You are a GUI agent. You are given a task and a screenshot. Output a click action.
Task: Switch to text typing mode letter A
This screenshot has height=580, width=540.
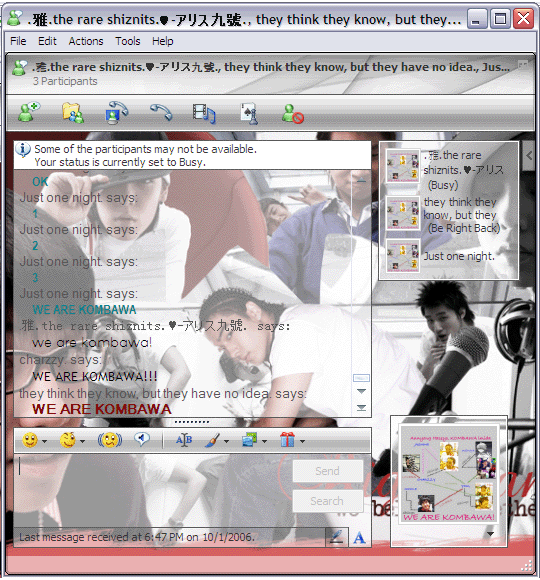(x=359, y=538)
